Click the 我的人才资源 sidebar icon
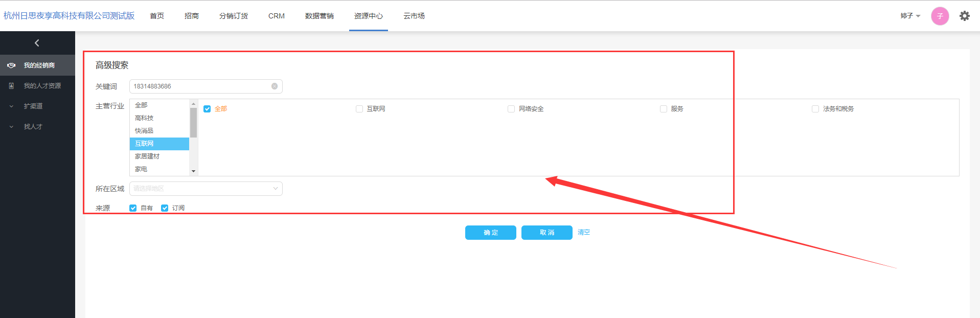The width and height of the screenshot is (980, 318). click(x=11, y=86)
